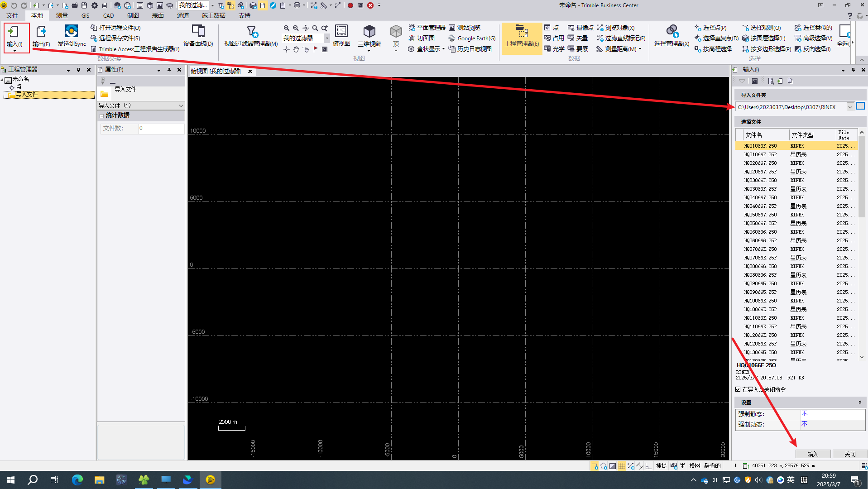The width and height of the screenshot is (868, 489).
Task: Click the save disk icon in quick access toolbar
Action: [x=84, y=5]
